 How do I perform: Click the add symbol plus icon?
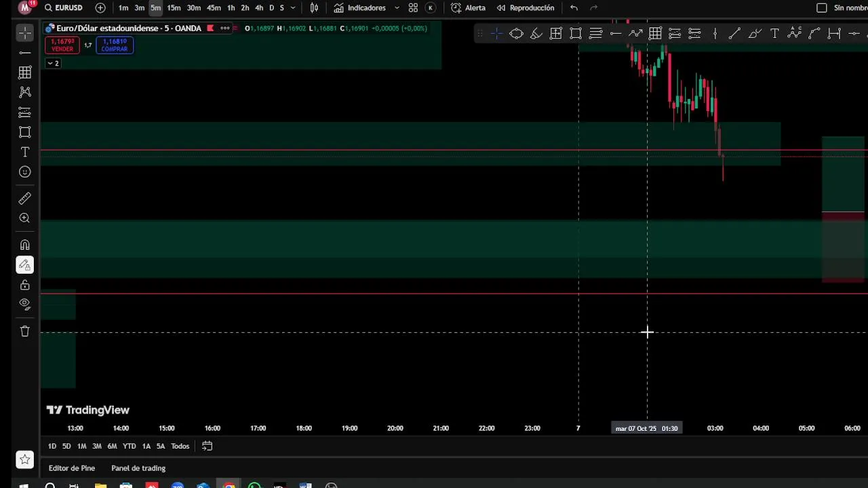pos(100,8)
